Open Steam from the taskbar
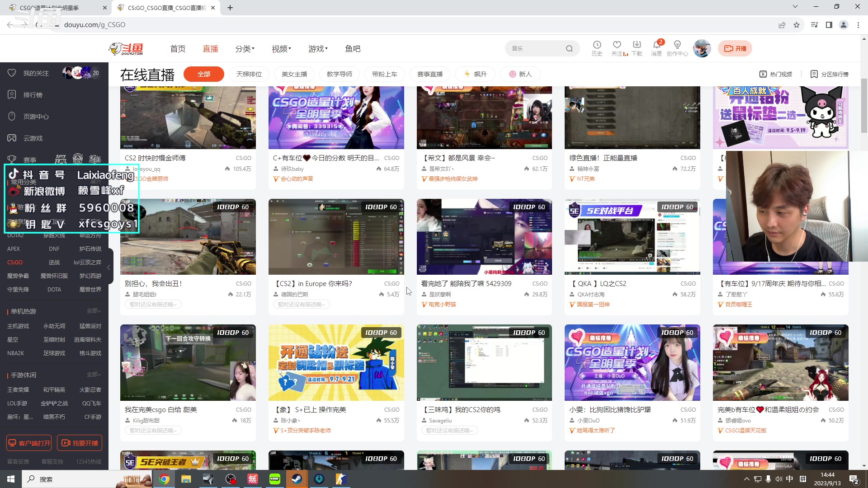Image resolution: width=868 pixels, height=488 pixels. [x=297, y=479]
